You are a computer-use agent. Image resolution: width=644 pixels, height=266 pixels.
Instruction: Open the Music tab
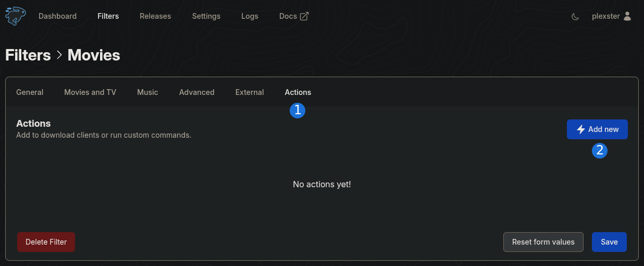[147, 92]
